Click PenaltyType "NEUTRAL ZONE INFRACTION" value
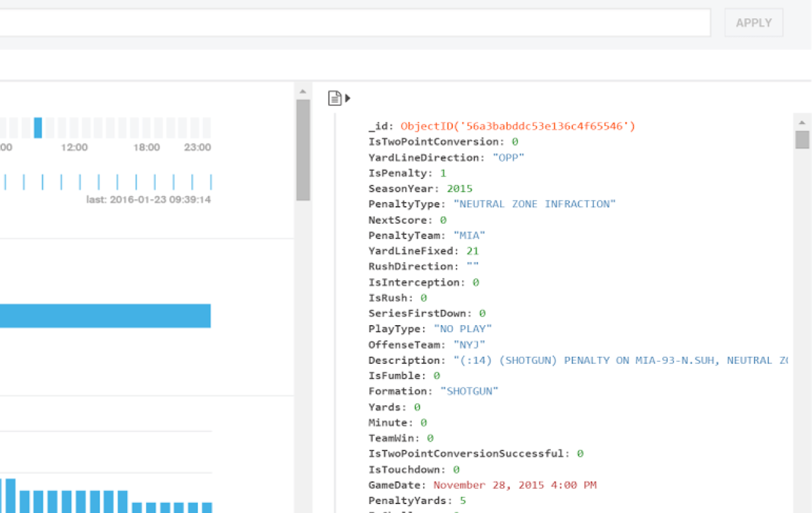 (534, 204)
